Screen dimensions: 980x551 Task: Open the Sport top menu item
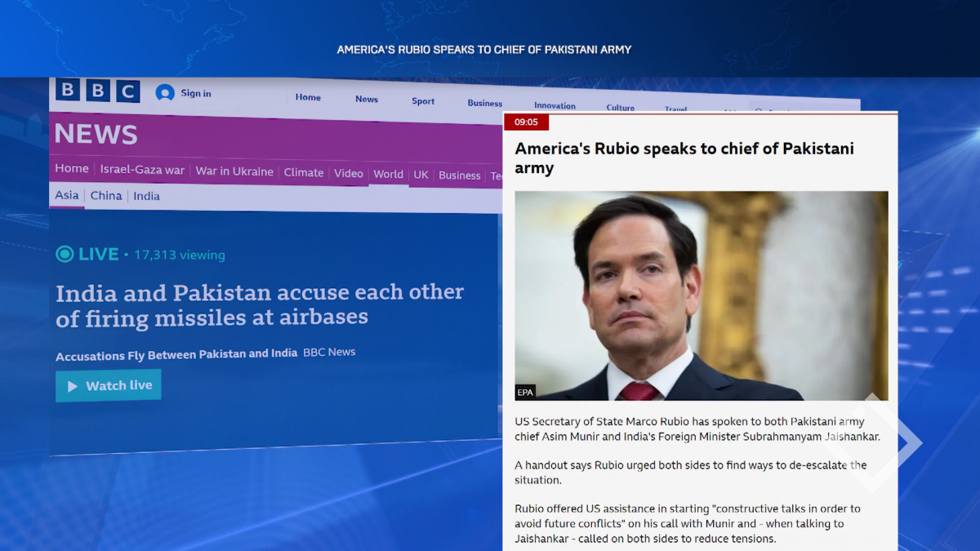tap(423, 101)
